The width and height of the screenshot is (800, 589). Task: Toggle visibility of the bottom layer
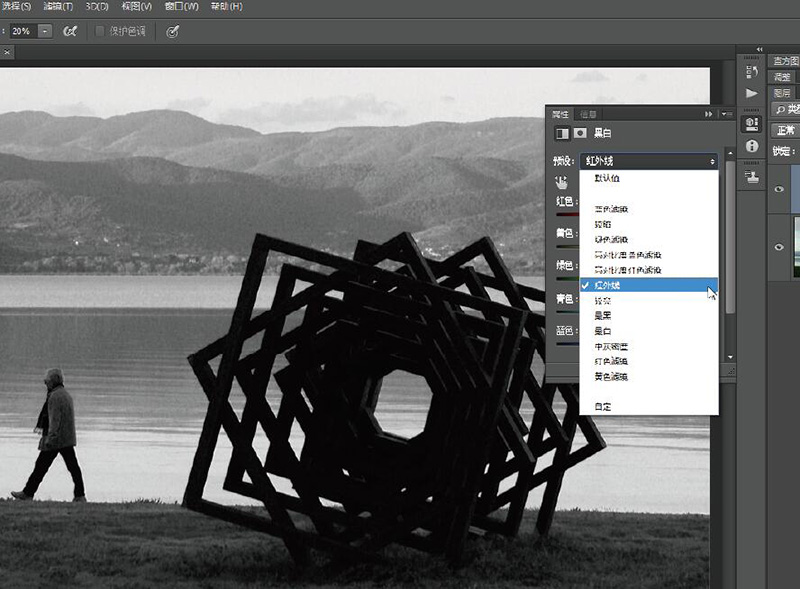pos(780,246)
